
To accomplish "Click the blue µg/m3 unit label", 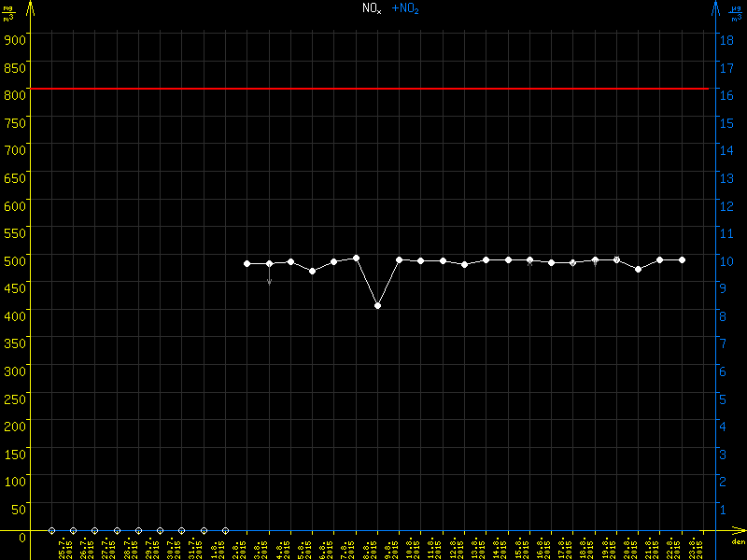I will tap(737, 12).
